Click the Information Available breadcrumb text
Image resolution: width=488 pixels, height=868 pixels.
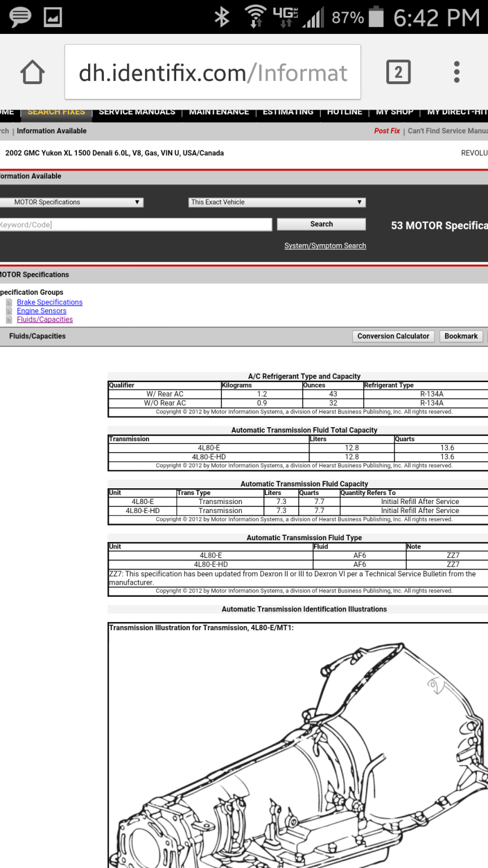(51, 131)
